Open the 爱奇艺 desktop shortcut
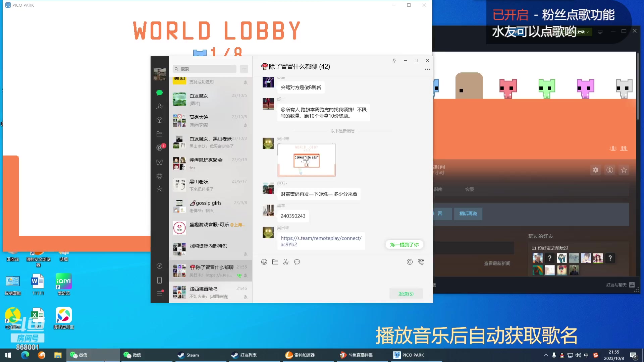Viewport: 644px width, 362px height. pos(63,284)
